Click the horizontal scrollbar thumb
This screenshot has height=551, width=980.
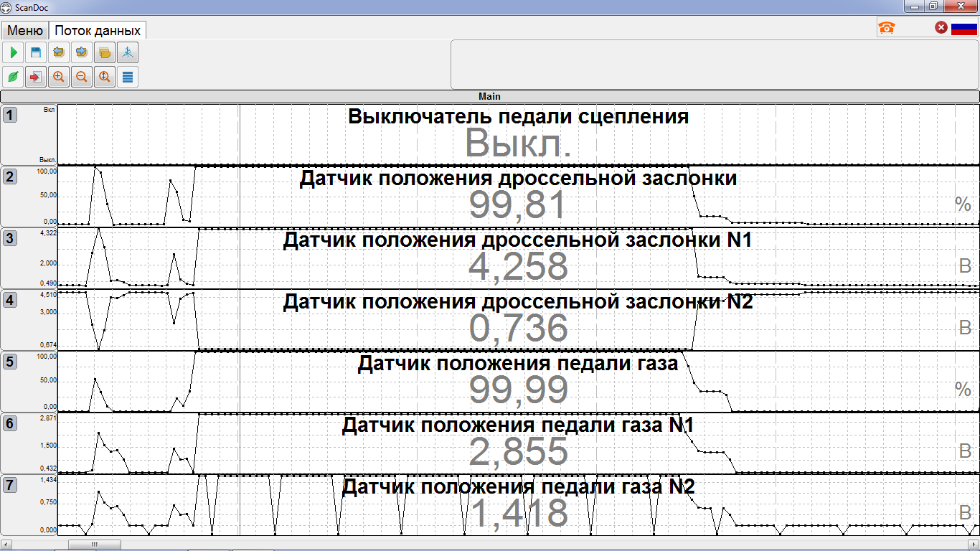tap(95, 545)
